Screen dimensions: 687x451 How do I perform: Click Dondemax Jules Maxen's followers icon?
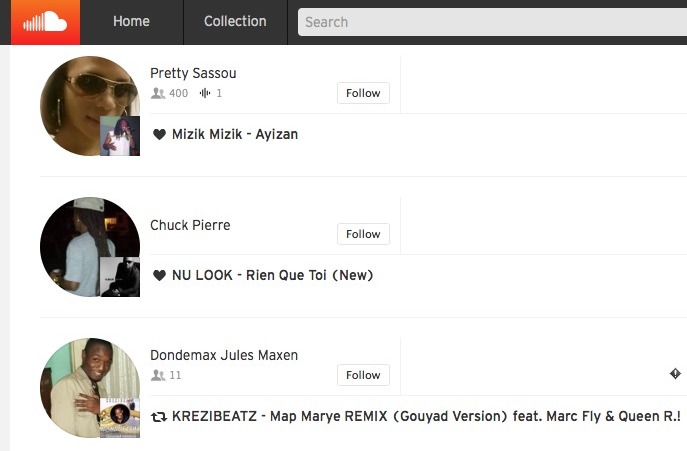pos(158,375)
